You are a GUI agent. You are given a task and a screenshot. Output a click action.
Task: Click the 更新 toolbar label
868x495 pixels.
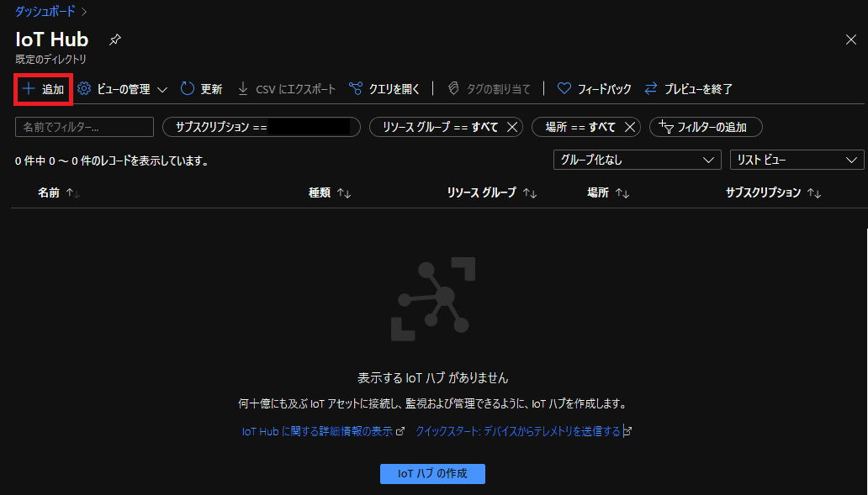click(x=211, y=89)
